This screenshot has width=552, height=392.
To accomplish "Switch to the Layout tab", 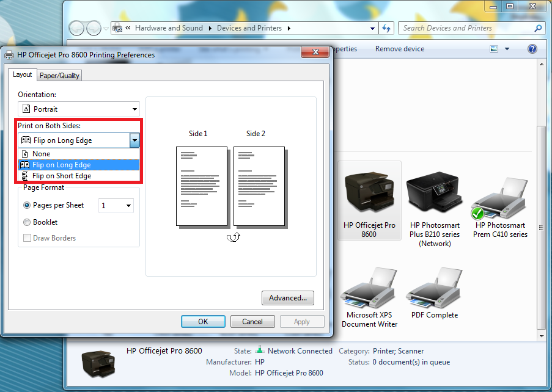I will (x=22, y=74).
